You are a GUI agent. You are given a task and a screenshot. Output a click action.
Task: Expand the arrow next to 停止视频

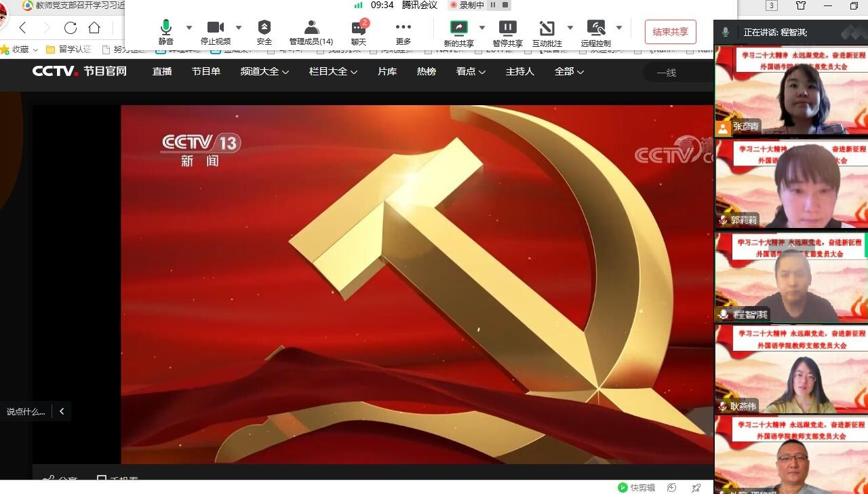(239, 28)
